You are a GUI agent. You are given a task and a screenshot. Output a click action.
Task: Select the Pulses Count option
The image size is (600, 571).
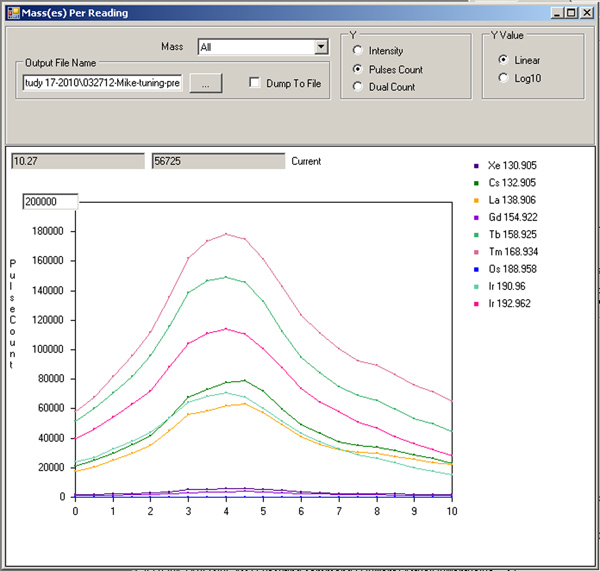tap(357, 69)
